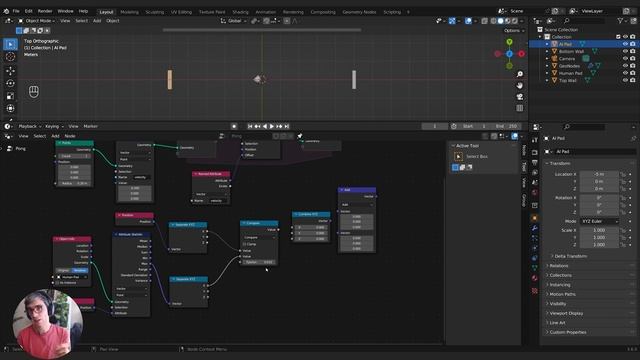The height and width of the screenshot is (360, 640).
Task: Open the Render properties tab icon
Action: [x=534, y=152]
